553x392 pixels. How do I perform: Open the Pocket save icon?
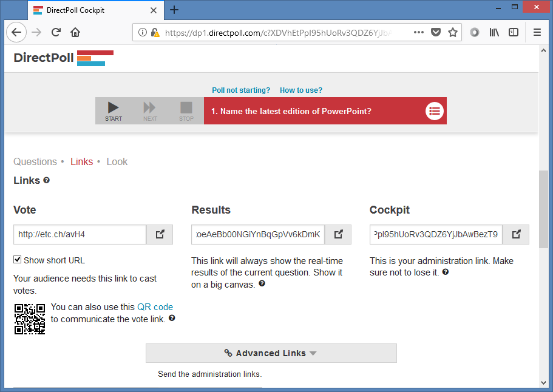(x=436, y=32)
